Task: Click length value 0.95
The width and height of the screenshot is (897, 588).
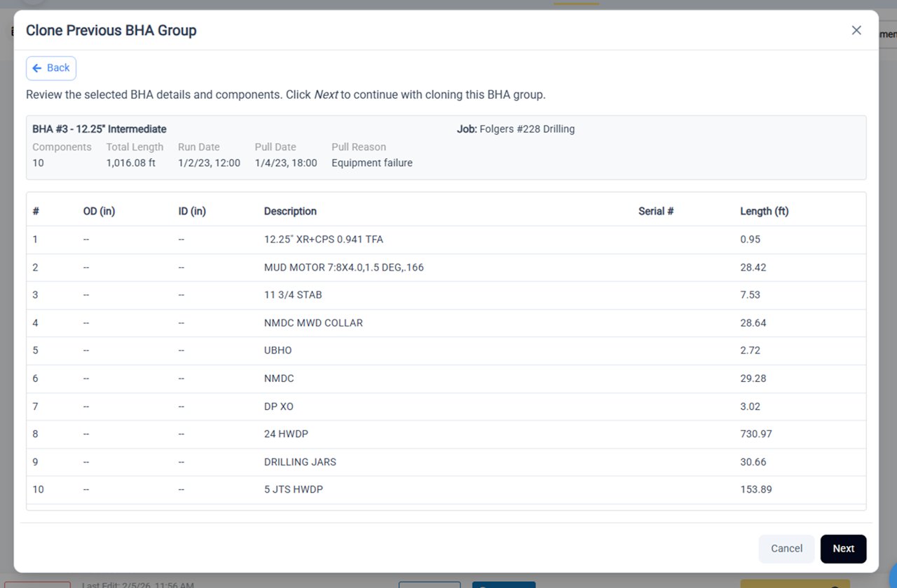Action: click(x=751, y=239)
